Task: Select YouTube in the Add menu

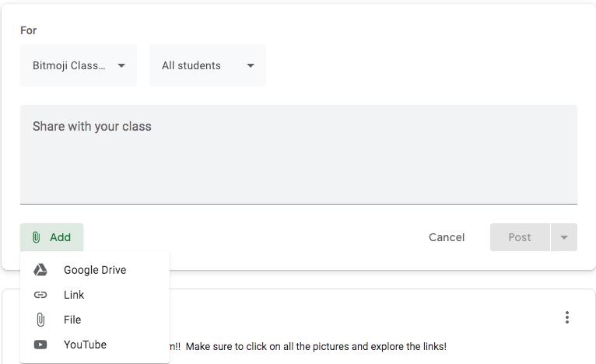Action: [x=85, y=345]
